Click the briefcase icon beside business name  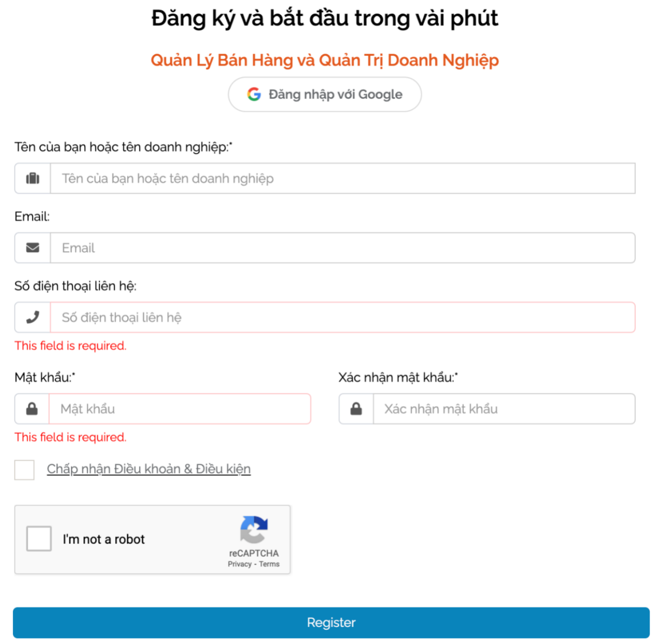pyautogui.click(x=33, y=178)
